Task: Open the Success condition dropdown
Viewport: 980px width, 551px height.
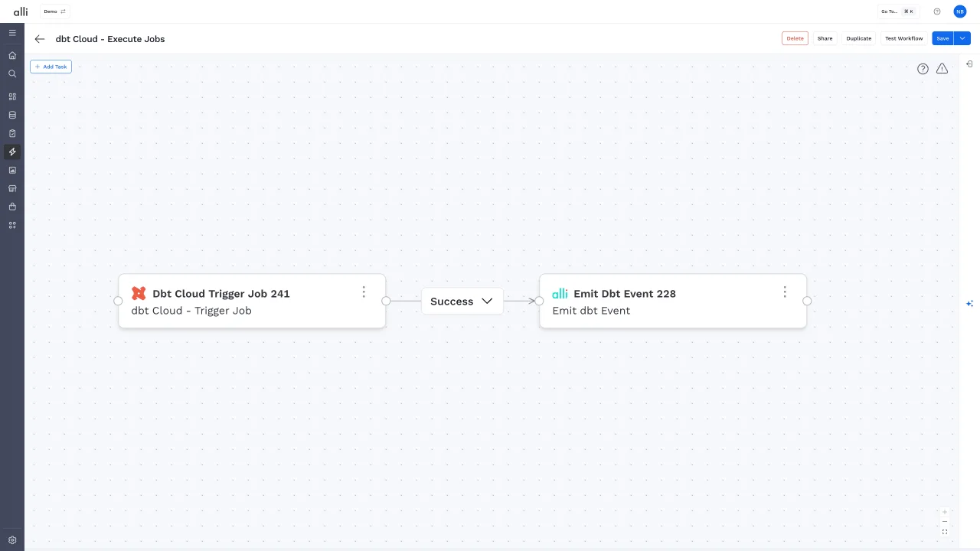Action: pyautogui.click(x=462, y=302)
